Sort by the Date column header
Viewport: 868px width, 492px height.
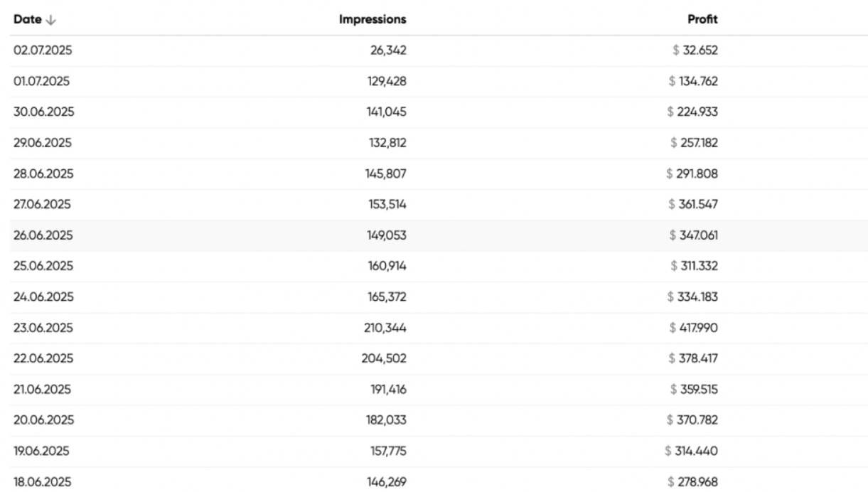tap(28, 20)
